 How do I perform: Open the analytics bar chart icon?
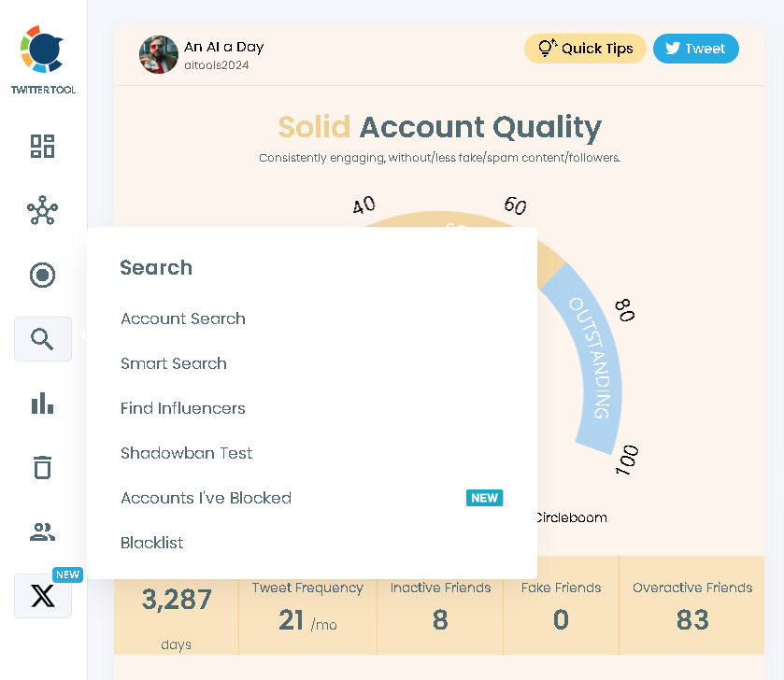point(42,403)
